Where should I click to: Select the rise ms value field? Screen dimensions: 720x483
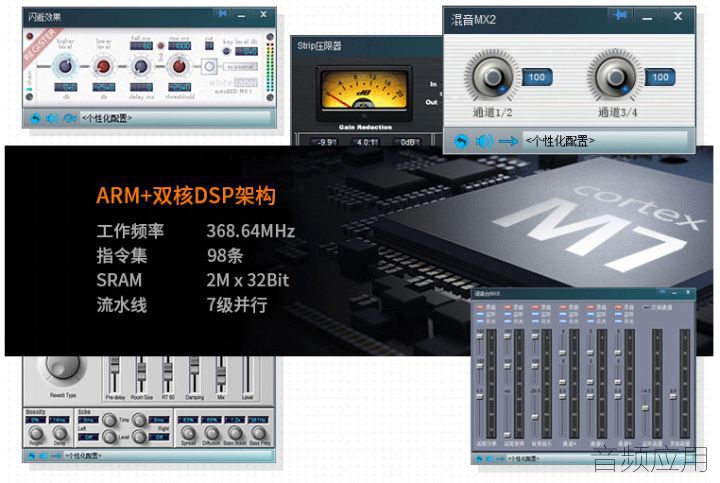pos(180,46)
